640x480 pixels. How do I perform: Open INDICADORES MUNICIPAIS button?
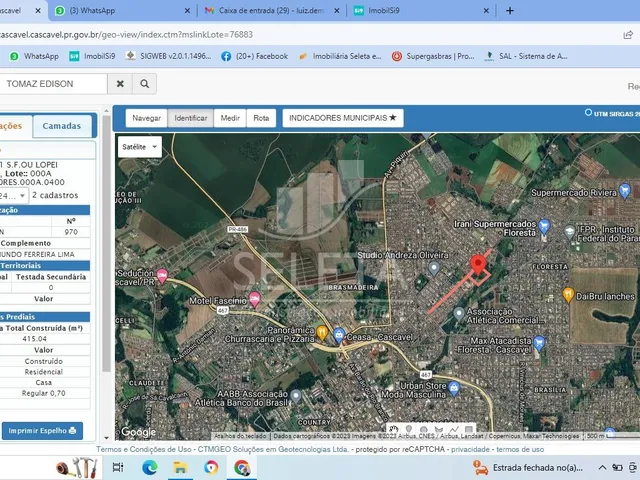tap(343, 118)
